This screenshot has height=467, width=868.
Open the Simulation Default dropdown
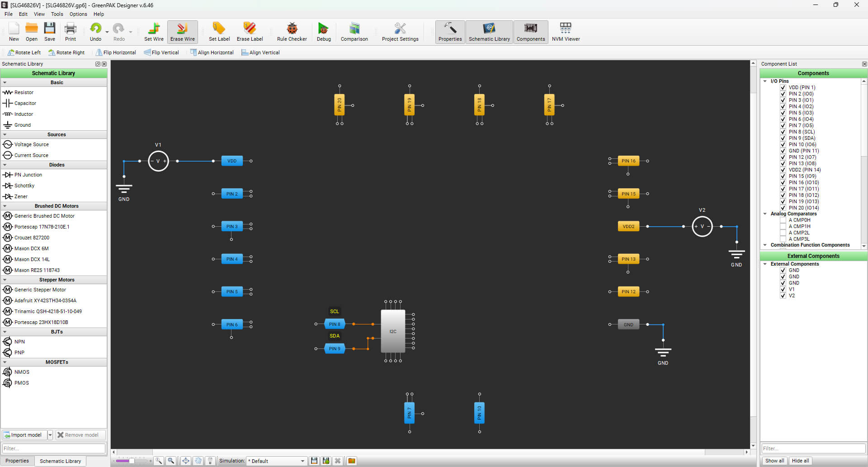pos(277,461)
